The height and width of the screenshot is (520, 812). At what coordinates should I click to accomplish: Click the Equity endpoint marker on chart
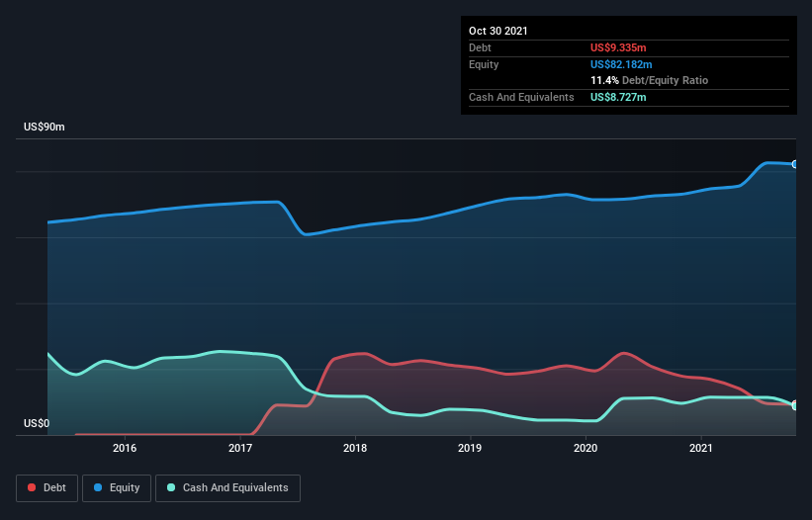pyautogui.click(x=795, y=164)
